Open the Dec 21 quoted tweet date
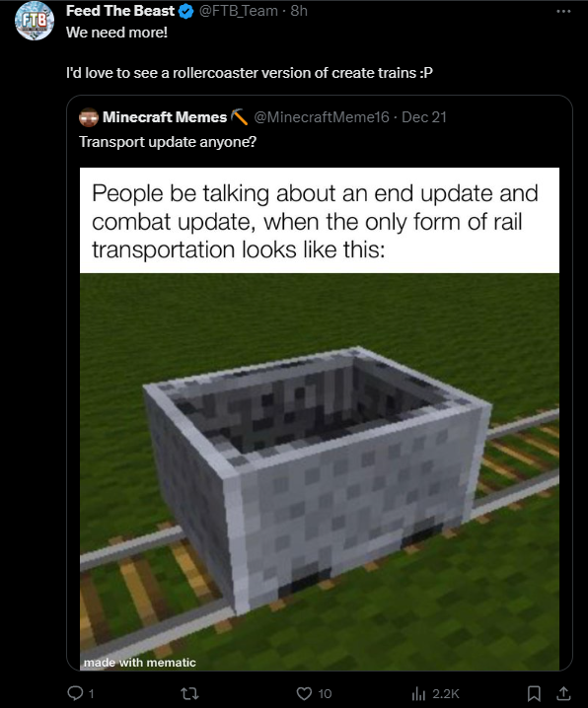 [x=424, y=117]
